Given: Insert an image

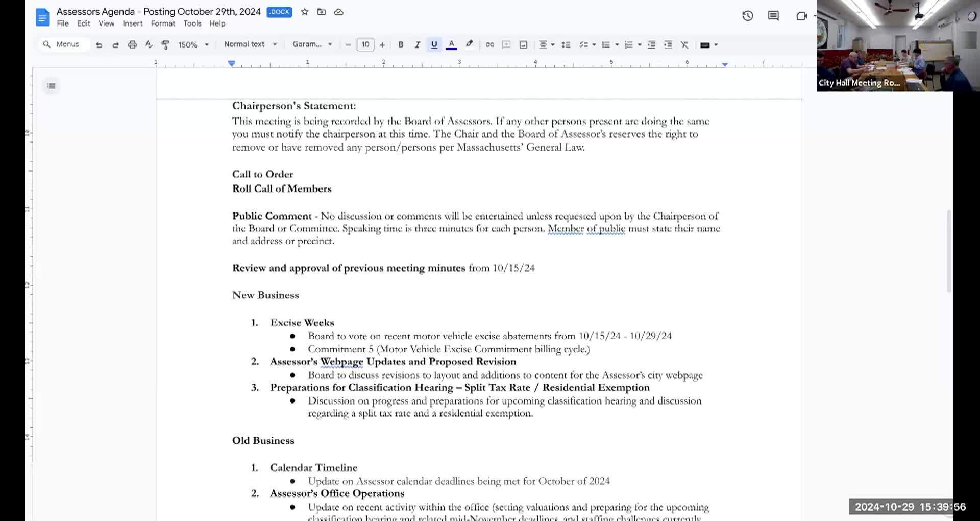Looking at the screenshot, I should pos(523,45).
